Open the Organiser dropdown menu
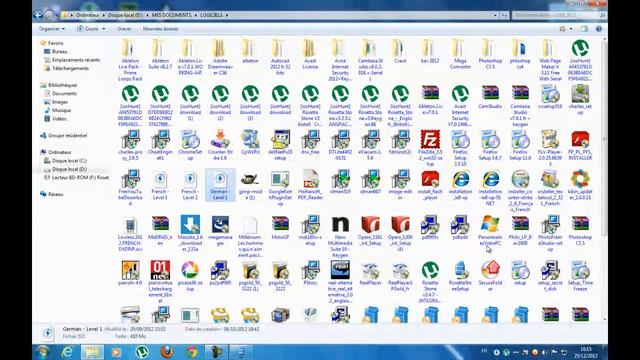 pyautogui.click(x=52, y=29)
